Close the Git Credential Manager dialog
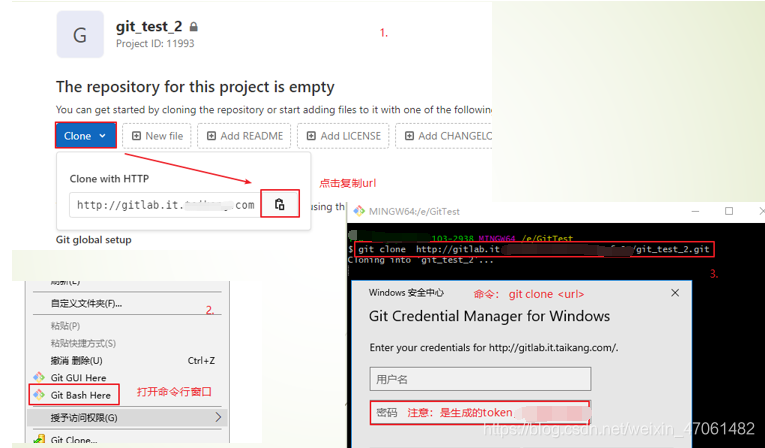The width and height of the screenshot is (765, 448). [x=675, y=293]
